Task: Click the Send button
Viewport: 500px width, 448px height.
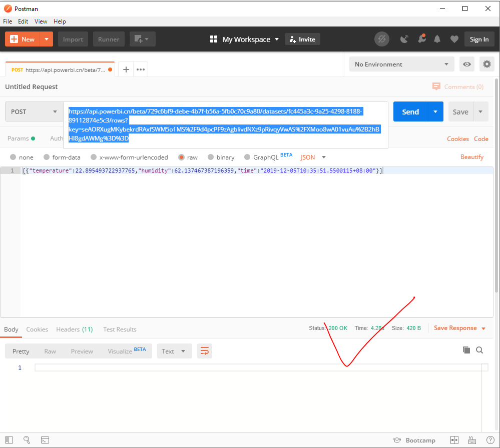Action: point(410,111)
